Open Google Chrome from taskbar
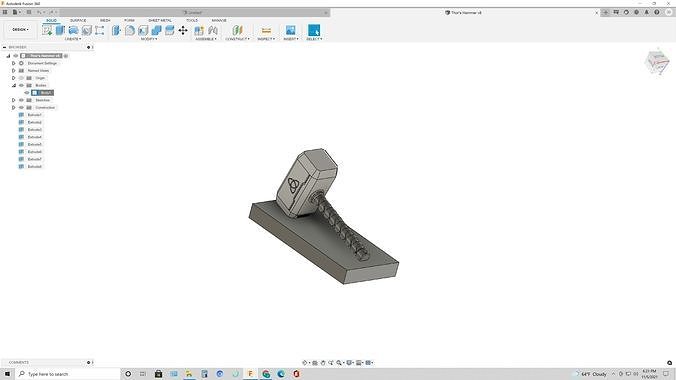The height and width of the screenshot is (380, 676). point(266,374)
